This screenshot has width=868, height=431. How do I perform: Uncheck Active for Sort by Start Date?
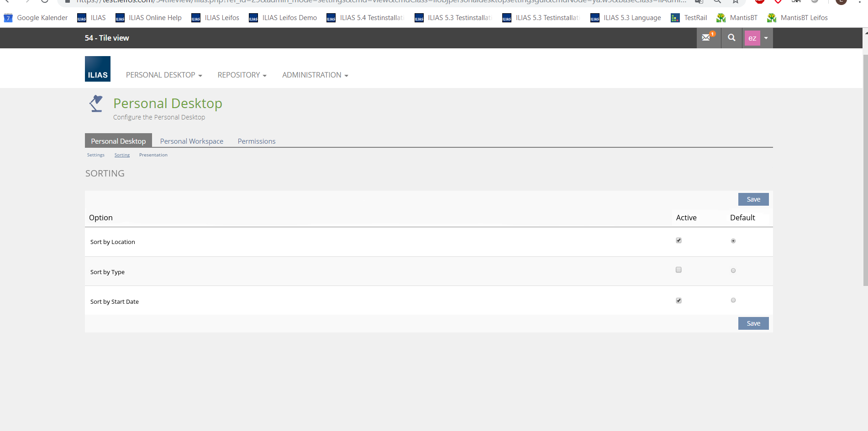[x=679, y=301]
